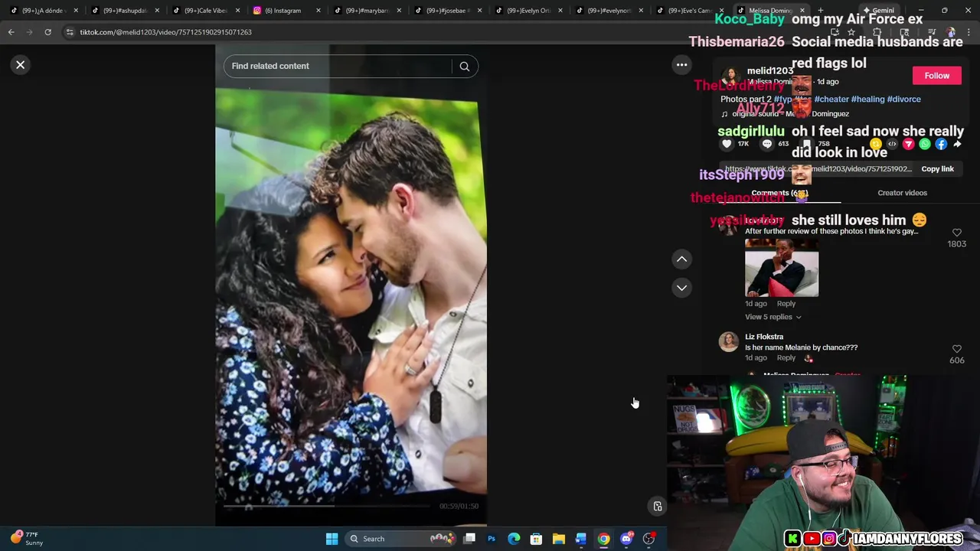
Task: Open the image attached to the first comment
Action: tap(781, 268)
